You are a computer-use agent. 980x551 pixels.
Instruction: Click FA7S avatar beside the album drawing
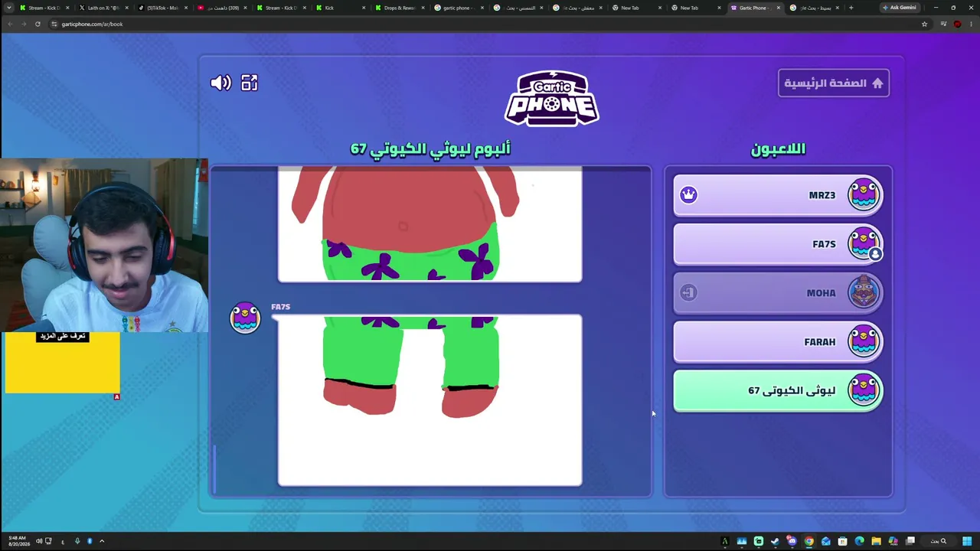(245, 318)
